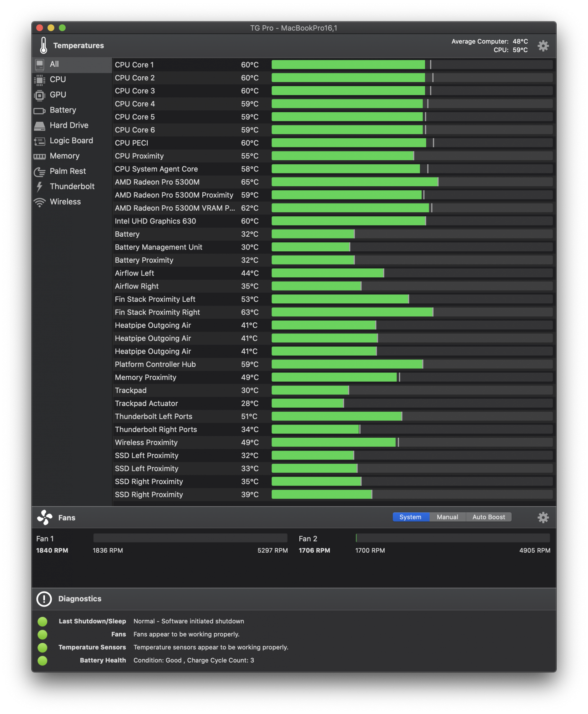Select GPU icon in sidebar

pyautogui.click(x=40, y=95)
